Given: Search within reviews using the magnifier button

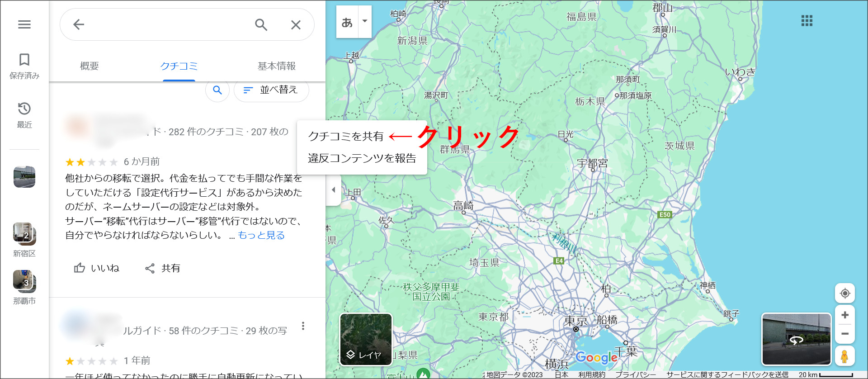Looking at the screenshot, I should 217,90.
